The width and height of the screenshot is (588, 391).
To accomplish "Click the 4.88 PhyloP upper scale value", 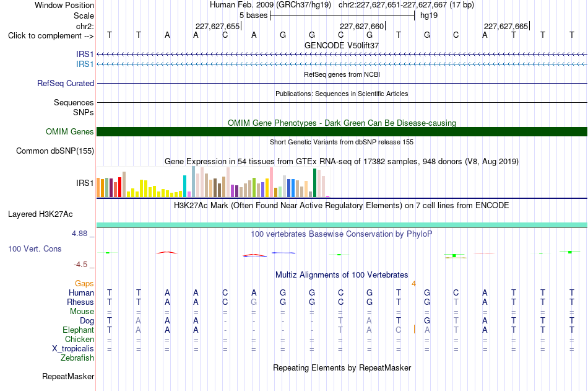I will click(x=79, y=234).
